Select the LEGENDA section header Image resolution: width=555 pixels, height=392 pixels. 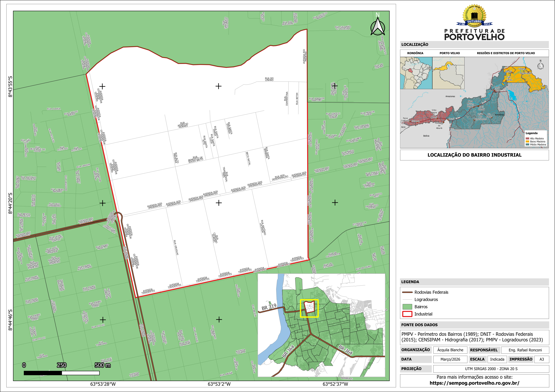410,282
